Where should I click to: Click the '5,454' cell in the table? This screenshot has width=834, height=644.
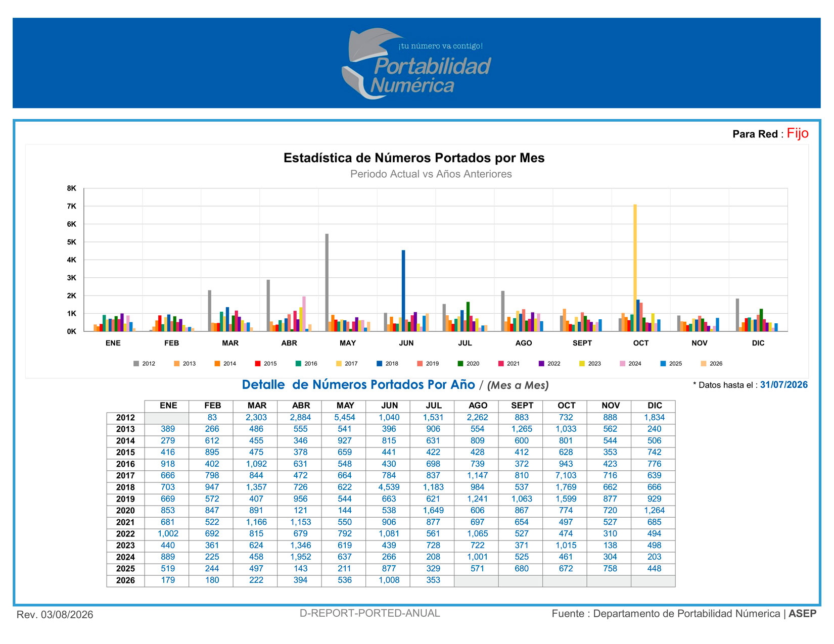point(345,418)
